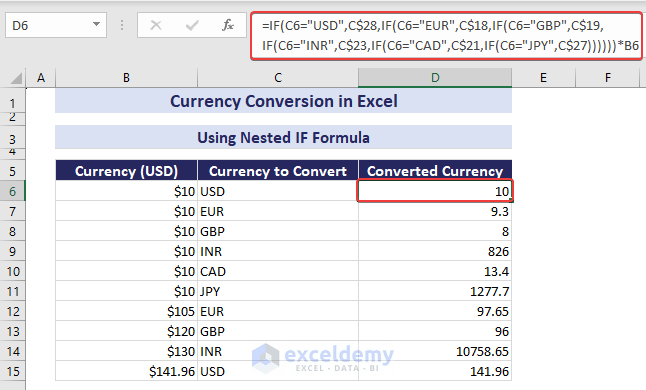
Task: Select the converted value 96 in row 13
Action: 435,331
